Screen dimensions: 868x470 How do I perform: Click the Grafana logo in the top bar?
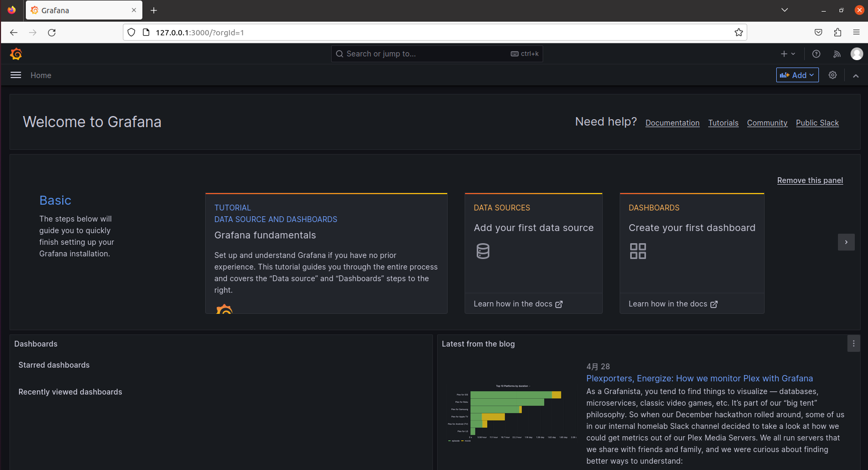16,54
